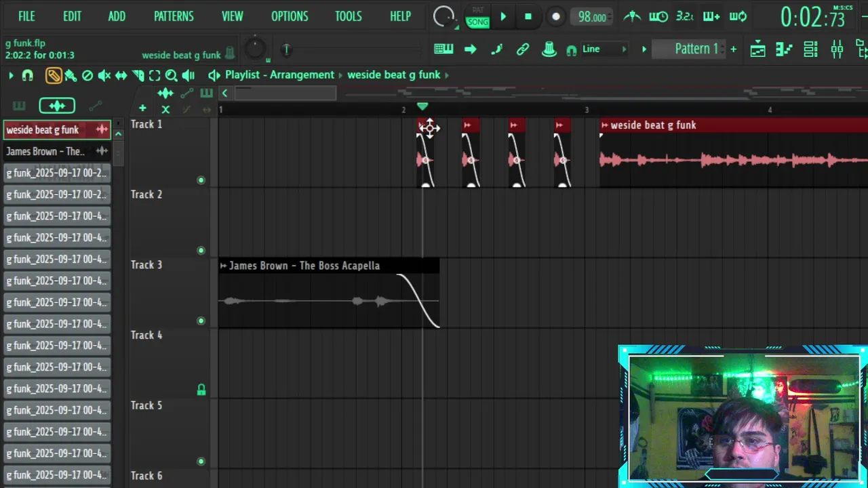Toggle the recording countdown 3.2.1
Viewport: 868px width, 488px height.
tap(685, 16)
